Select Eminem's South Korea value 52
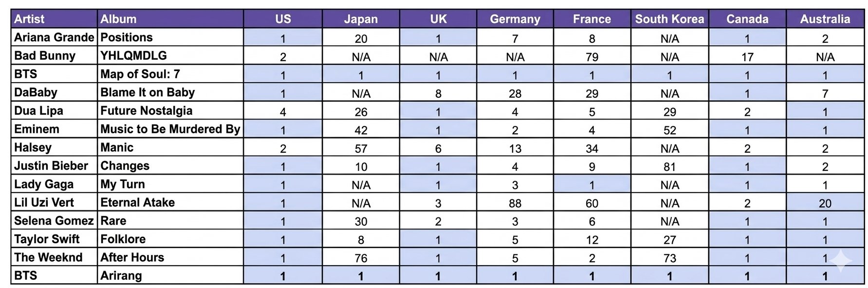868x288 pixels. pyautogui.click(x=669, y=130)
